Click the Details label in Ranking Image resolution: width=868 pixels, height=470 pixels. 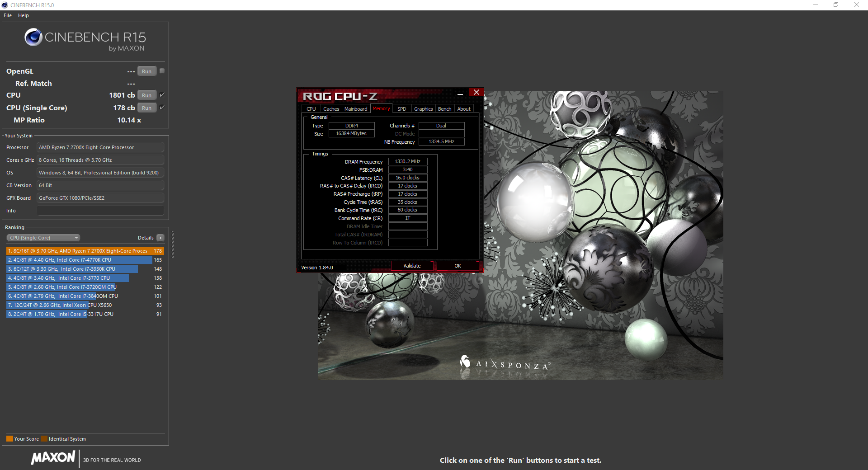(146, 238)
